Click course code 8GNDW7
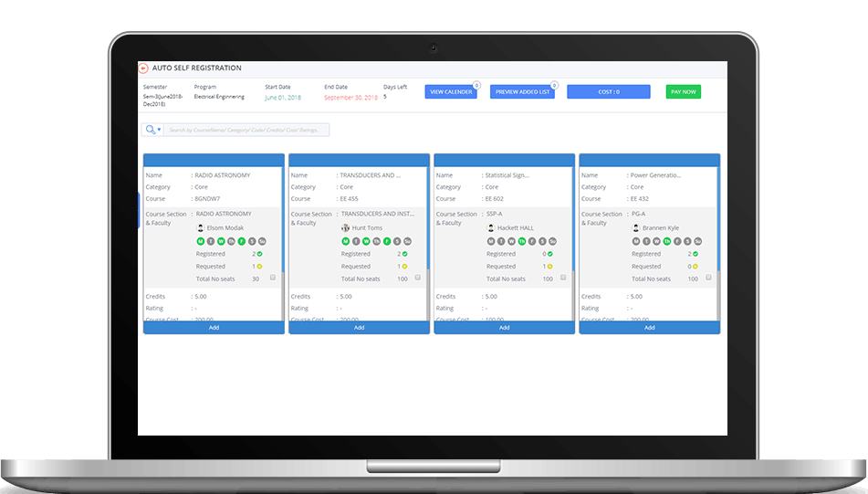This screenshot has height=494, width=868. (207, 199)
